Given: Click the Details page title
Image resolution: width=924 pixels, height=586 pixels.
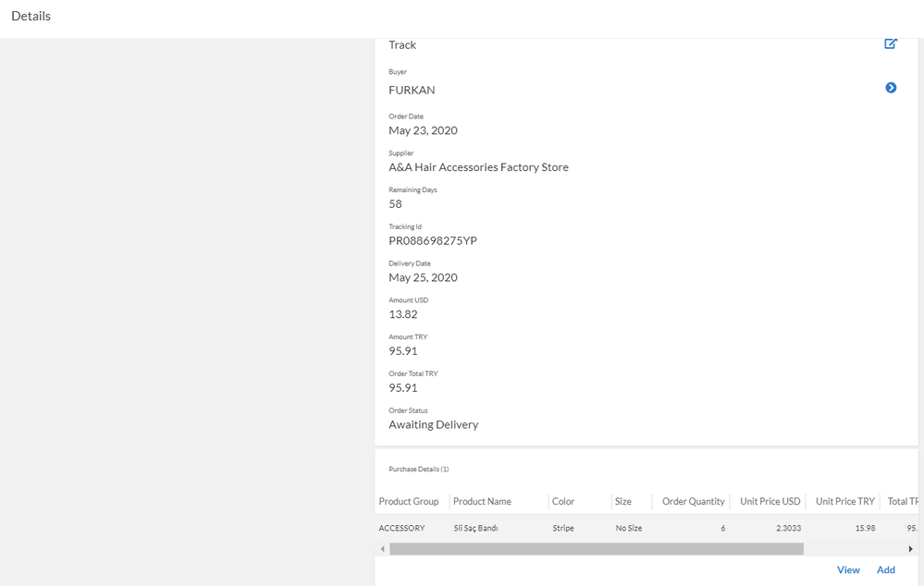Looking at the screenshot, I should (x=31, y=16).
